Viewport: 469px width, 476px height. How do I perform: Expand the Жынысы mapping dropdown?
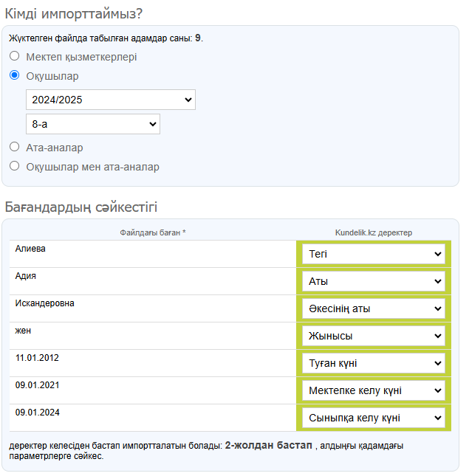374,336
